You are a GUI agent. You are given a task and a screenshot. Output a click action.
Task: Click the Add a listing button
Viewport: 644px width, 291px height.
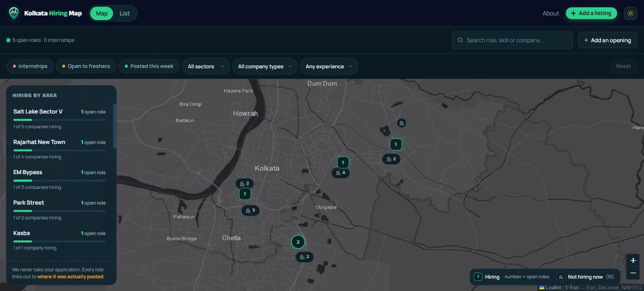pyautogui.click(x=591, y=13)
